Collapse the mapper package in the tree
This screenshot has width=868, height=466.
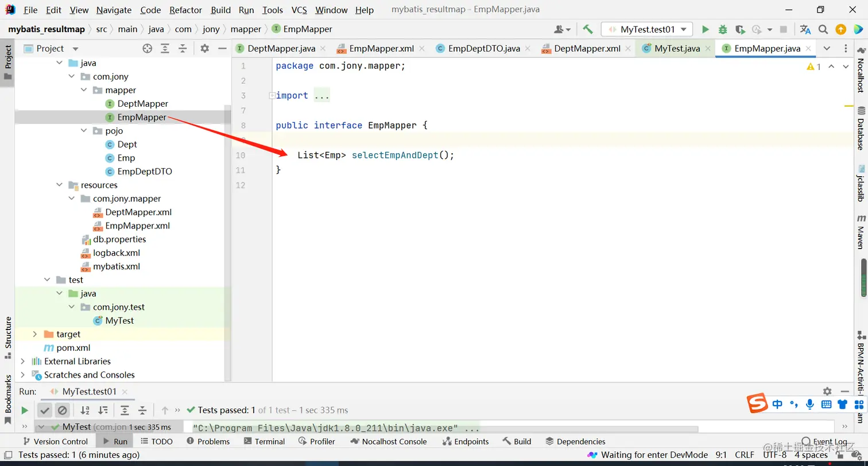84,90
